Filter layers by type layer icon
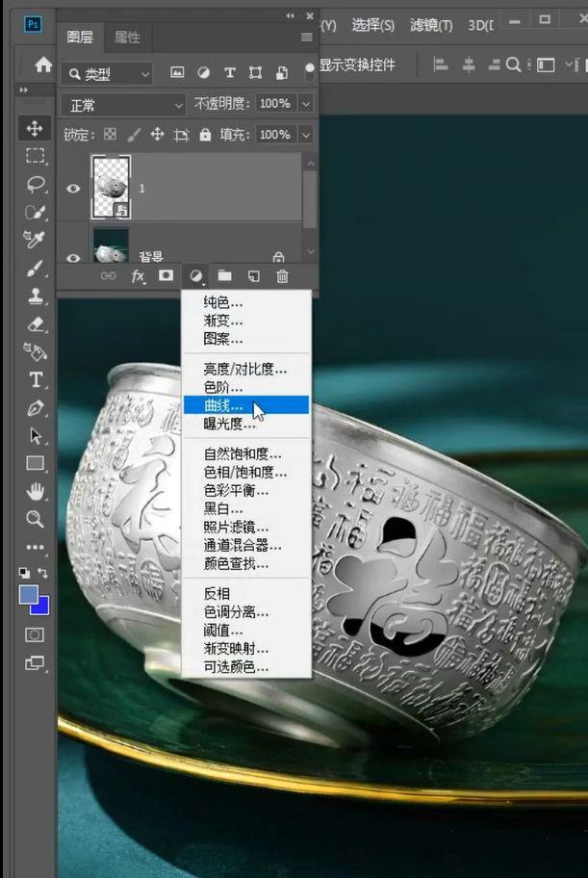Screen dimensions: 588x878 pos(230,73)
